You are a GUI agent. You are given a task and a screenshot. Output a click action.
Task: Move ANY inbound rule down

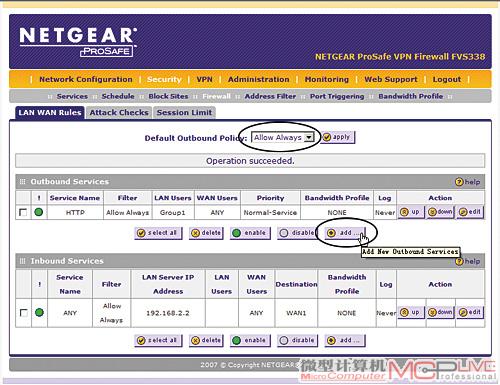[x=440, y=312]
